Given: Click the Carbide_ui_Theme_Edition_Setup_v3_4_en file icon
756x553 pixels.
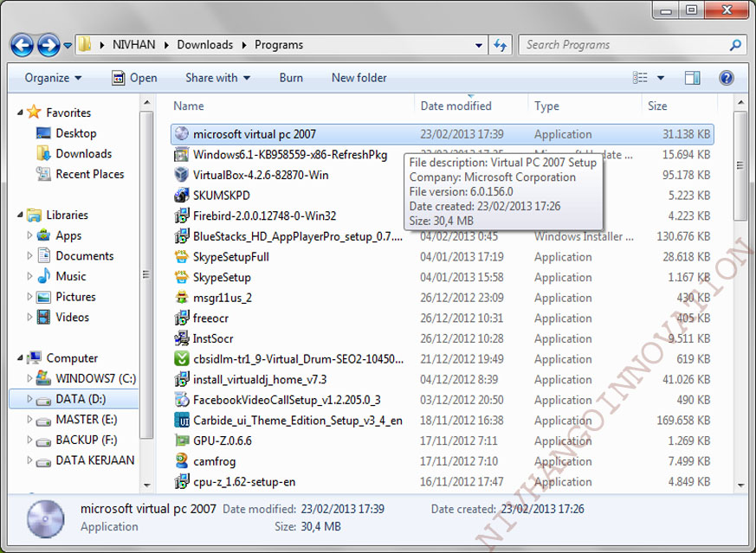Looking at the screenshot, I should [x=181, y=421].
